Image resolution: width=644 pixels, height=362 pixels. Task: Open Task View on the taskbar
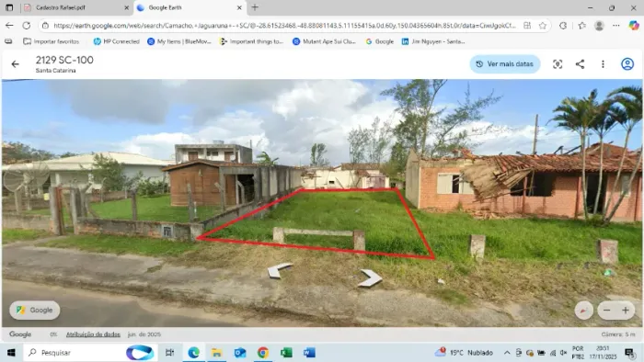[169, 353]
